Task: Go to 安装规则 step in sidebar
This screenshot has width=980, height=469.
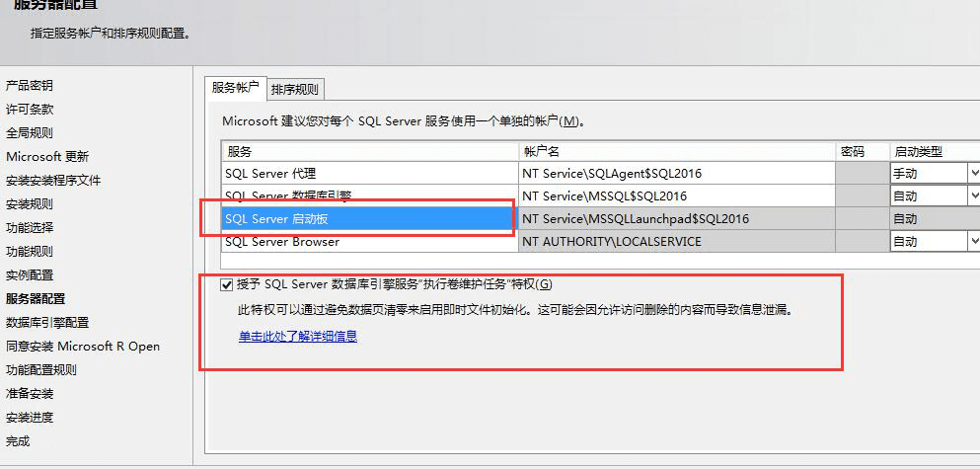Action: pyautogui.click(x=30, y=204)
